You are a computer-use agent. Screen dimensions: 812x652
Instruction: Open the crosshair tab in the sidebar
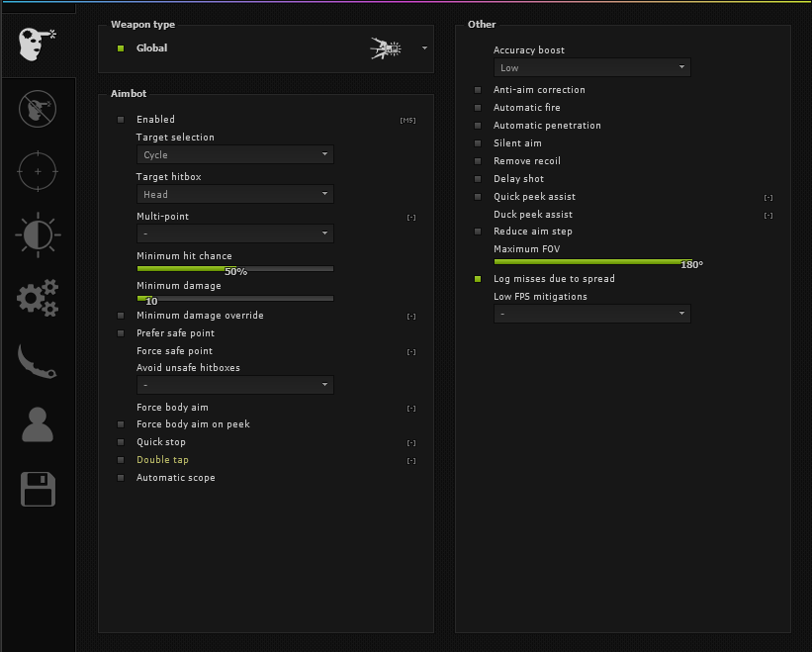point(38,171)
